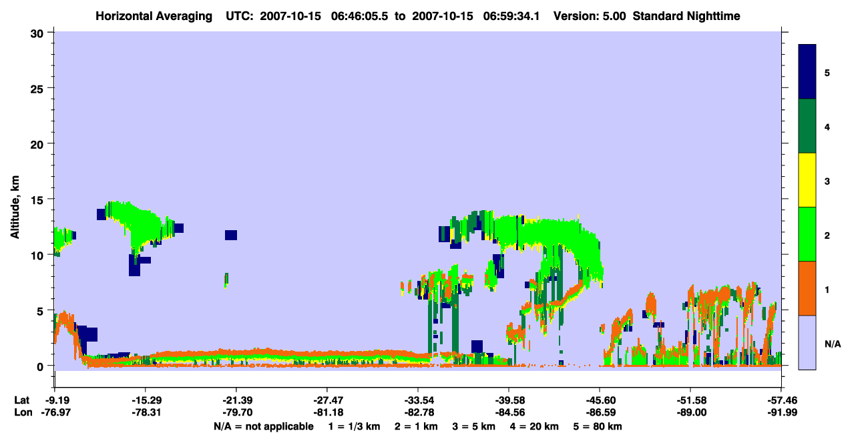Click the yellow level 3 colorbar segment
This screenshot has width=868, height=445.
coord(807,180)
